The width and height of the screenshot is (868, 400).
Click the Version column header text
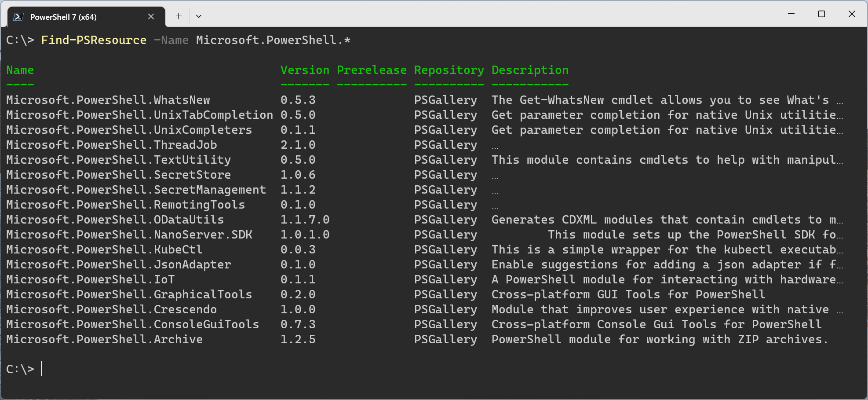coord(304,70)
